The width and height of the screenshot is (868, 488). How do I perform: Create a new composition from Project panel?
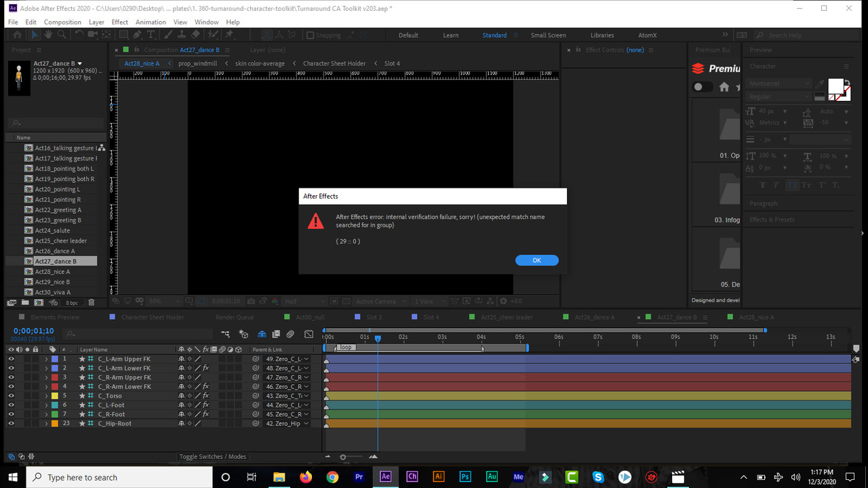point(39,302)
